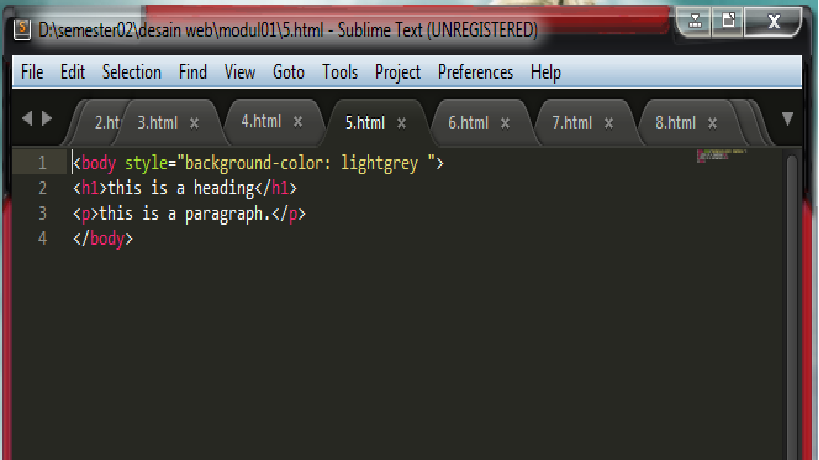Click the vertical scrollbar of the editor
Image resolution: width=819 pixels, height=460 pixels.
point(792,307)
